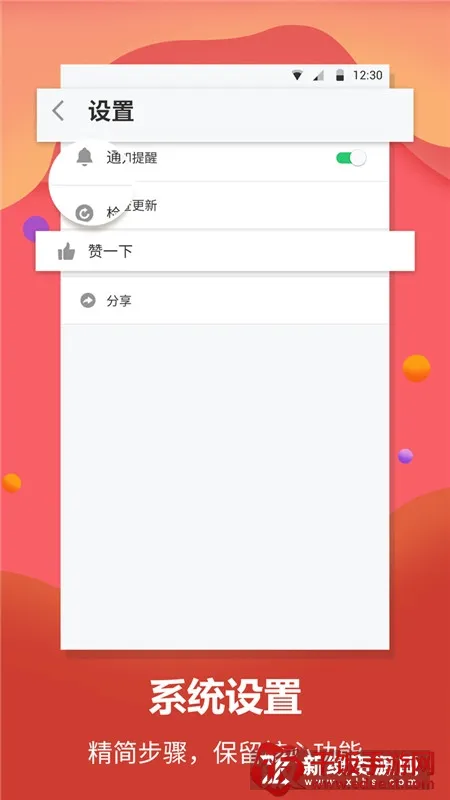Click the 12:30 clock in status bar
Image resolution: width=450 pixels, height=800 pixels.
click(x=367, y=76)
